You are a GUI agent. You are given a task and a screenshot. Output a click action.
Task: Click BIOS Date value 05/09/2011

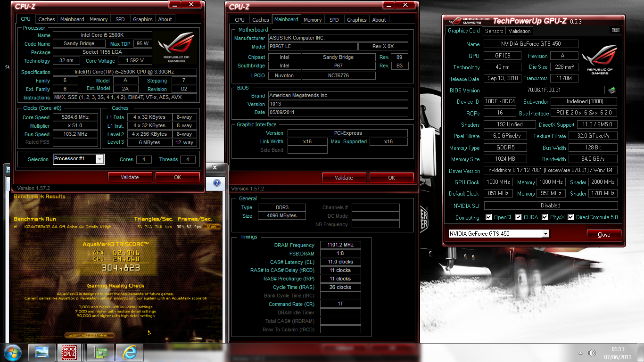click(338, 113)
